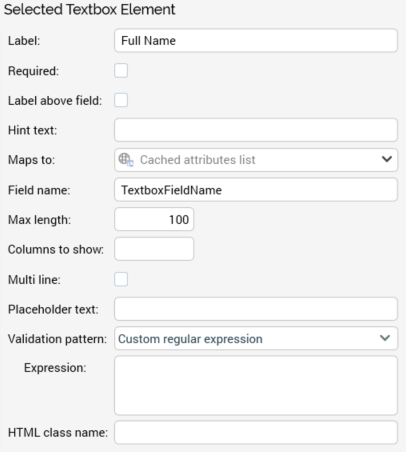Screen dimensions: 406x452
Task: Click the Field name box TextboxFieldName
Action: point(256,190)
